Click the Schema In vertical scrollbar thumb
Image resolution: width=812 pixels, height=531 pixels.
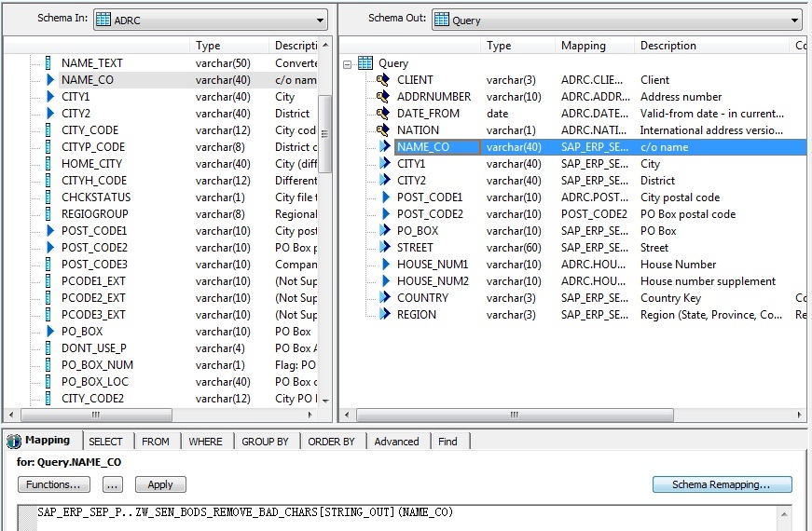[324, 133]
